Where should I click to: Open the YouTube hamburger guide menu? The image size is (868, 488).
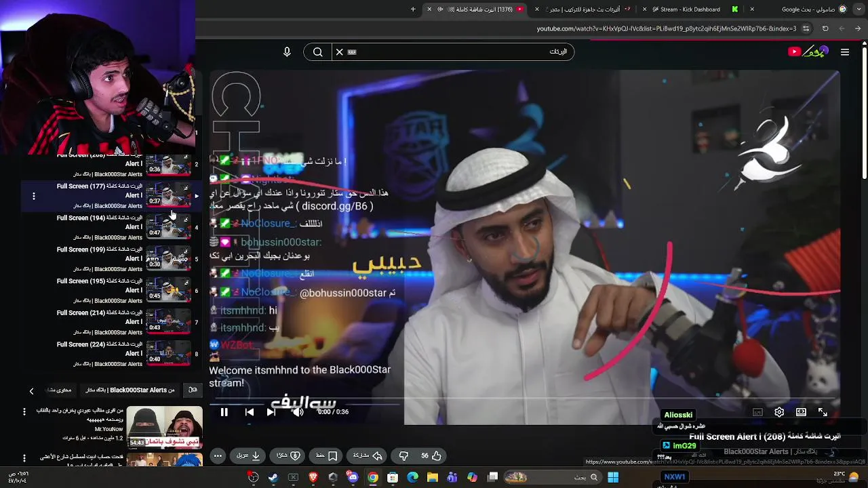[x=845, y=52]
